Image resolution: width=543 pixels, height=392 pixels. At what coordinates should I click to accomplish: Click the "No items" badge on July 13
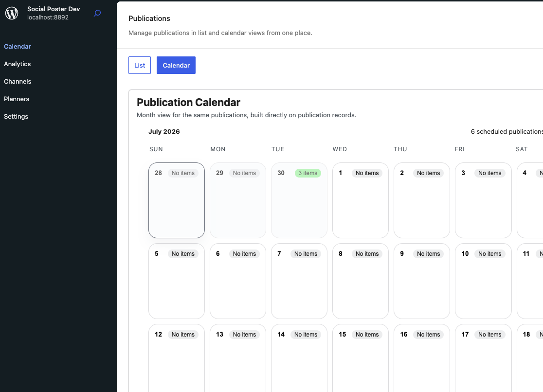(x=244, y=335)
